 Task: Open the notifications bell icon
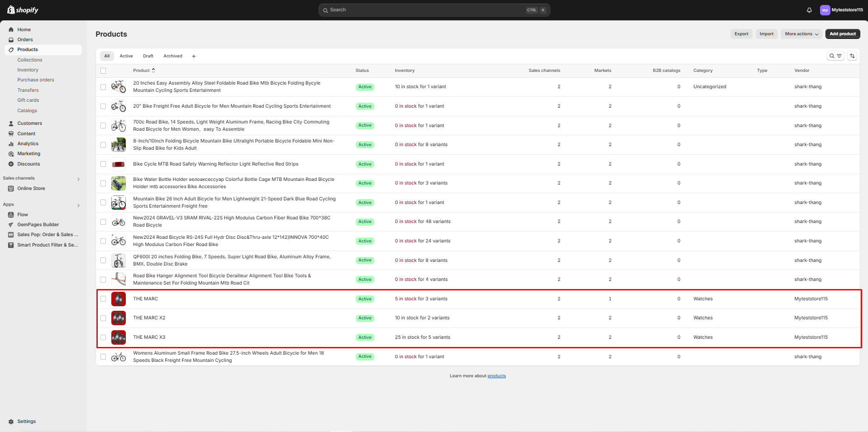pos(809,10)
